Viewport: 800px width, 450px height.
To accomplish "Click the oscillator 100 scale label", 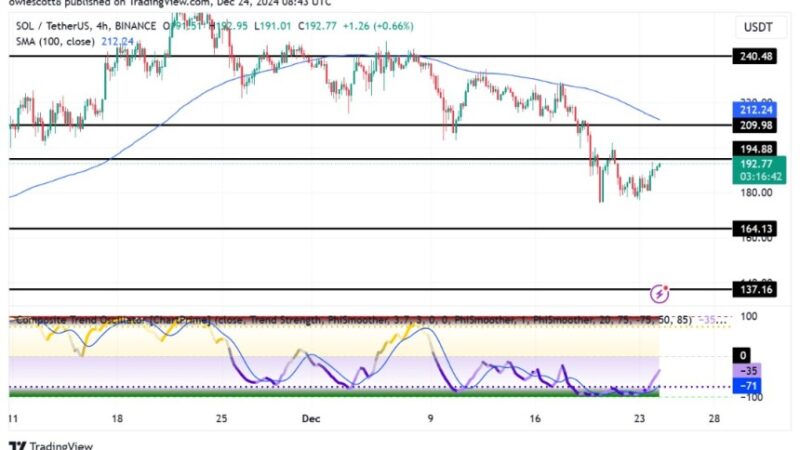I will point(748,316).
